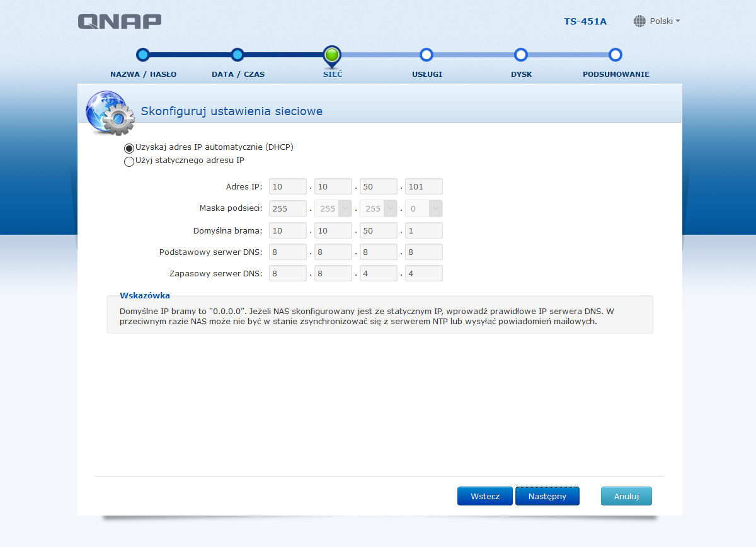Click the Zapasowy serwer DNS label

pyautogui.click(x=216, y=274)
